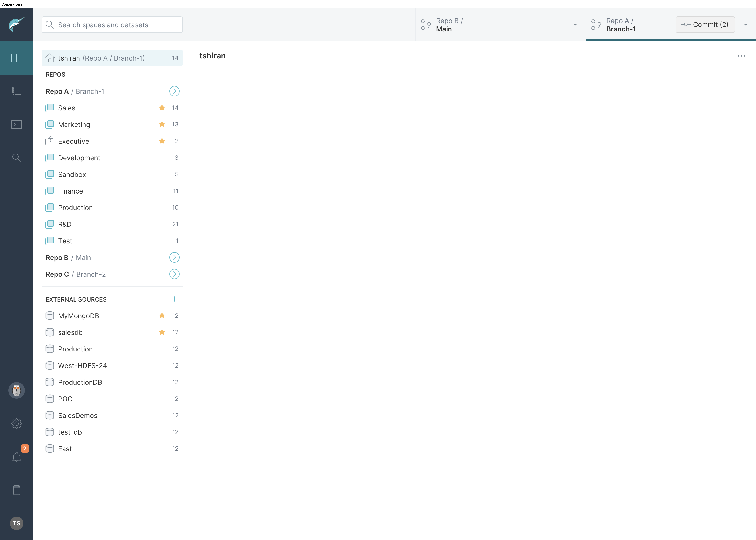Image resolution: width=756 pixels, height=540 pixels.
Task: Click the search spaces and datasets field
Action: 112,25
